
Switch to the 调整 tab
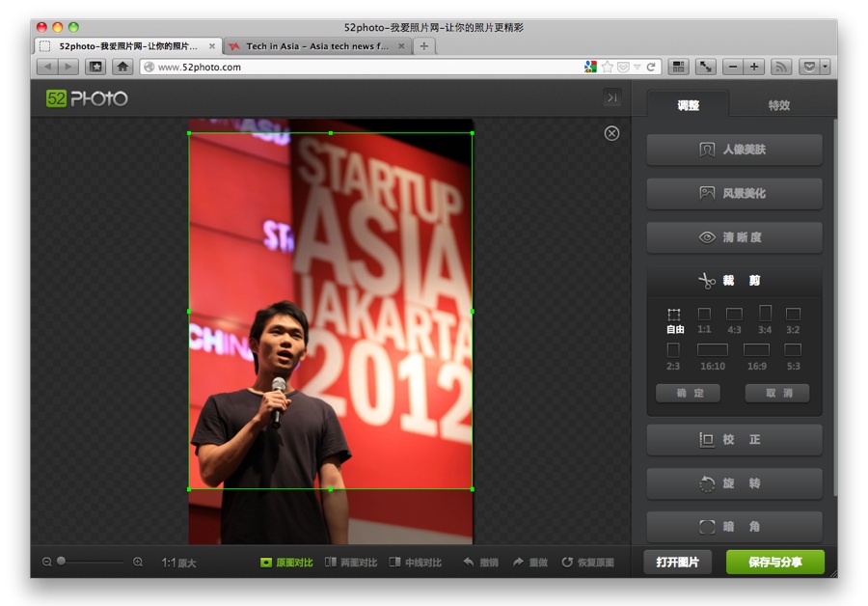[688, 104]
